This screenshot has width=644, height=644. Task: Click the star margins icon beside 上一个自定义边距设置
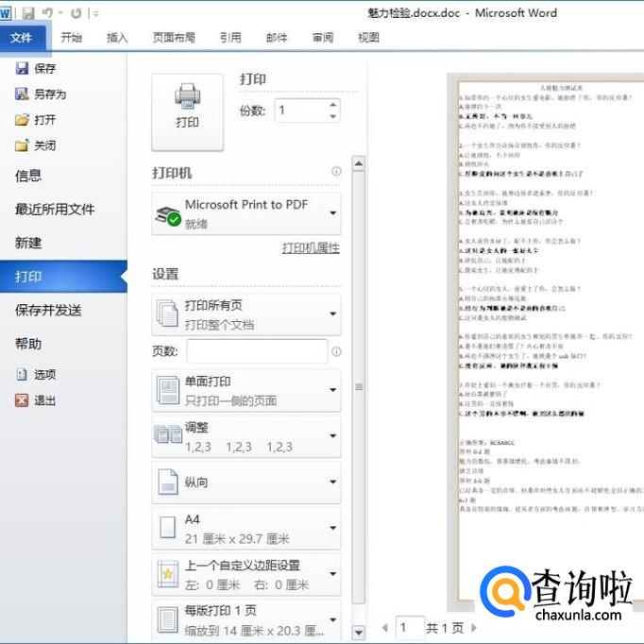coord(167,574)
